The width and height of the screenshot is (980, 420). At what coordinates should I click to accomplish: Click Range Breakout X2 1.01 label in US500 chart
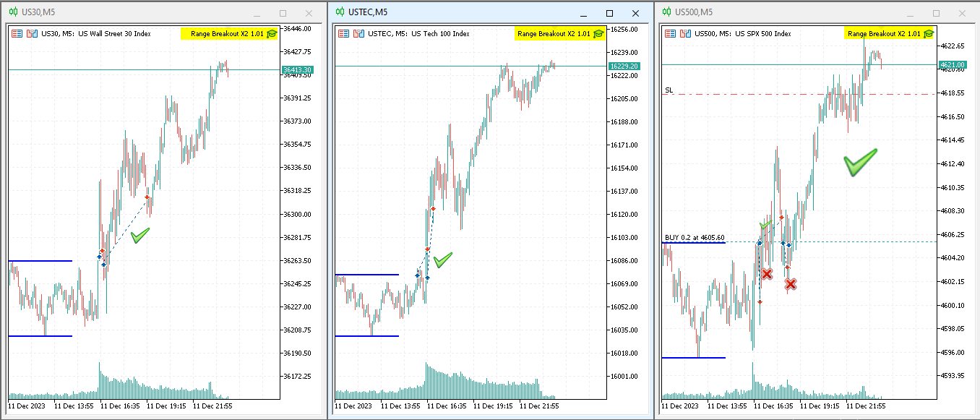point(884,33)
